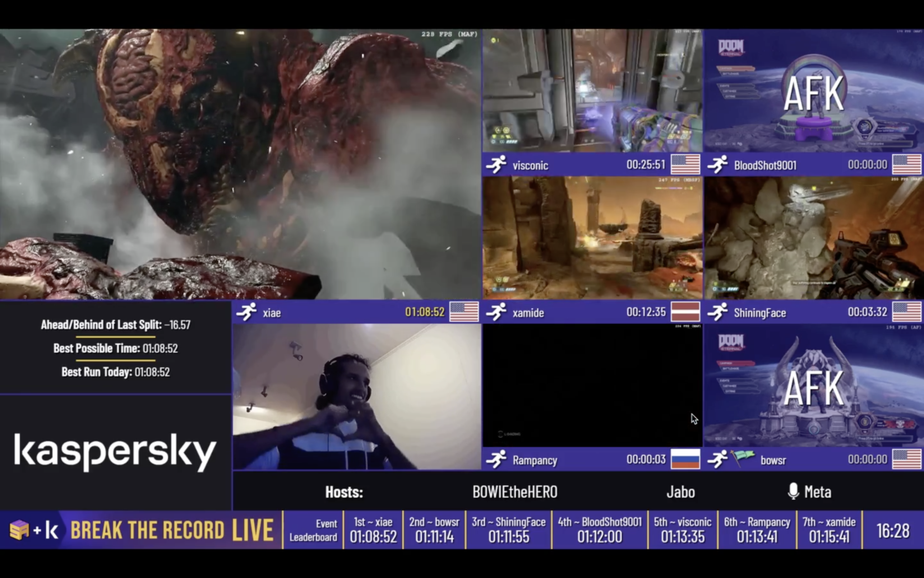Click the runner name xiae
Viewport: 924px width, 578px height.
click(272, 313)
